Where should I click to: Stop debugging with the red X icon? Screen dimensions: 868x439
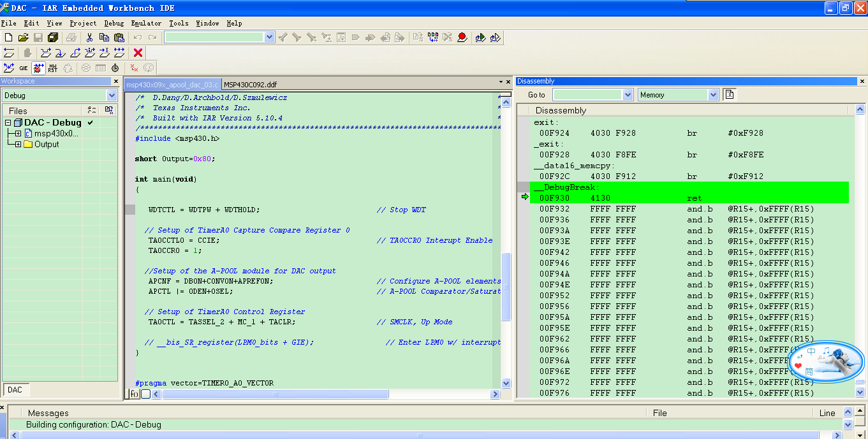(x=138, y=53)
